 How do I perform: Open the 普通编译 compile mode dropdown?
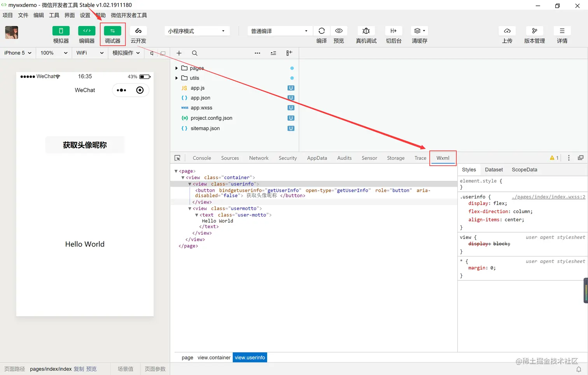tap(280, 31)
